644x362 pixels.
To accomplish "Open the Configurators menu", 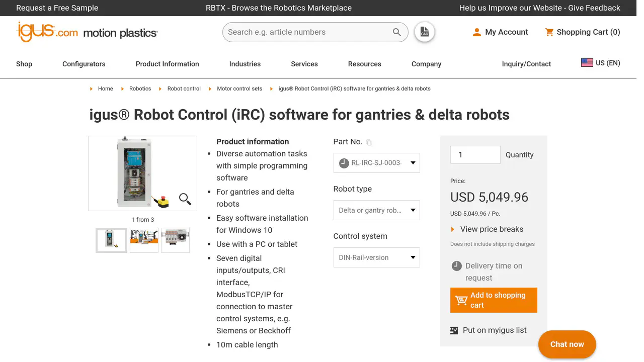I will [84, 64].
